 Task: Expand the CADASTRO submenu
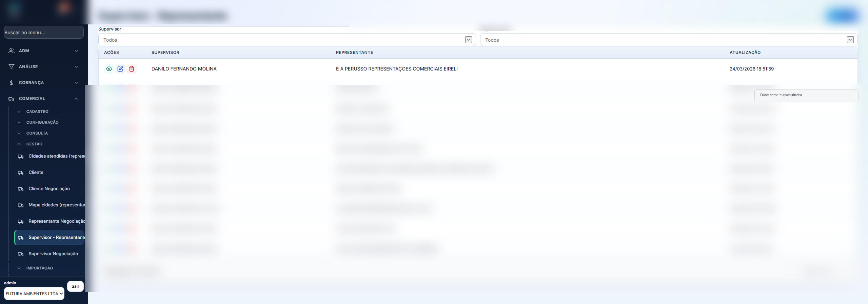tap(37, 112)
